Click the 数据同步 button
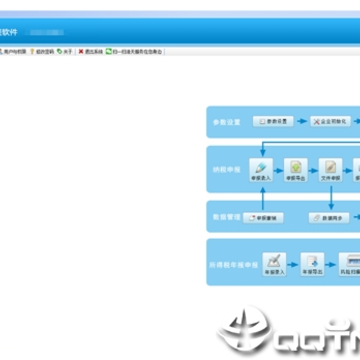 coord(329,218)
